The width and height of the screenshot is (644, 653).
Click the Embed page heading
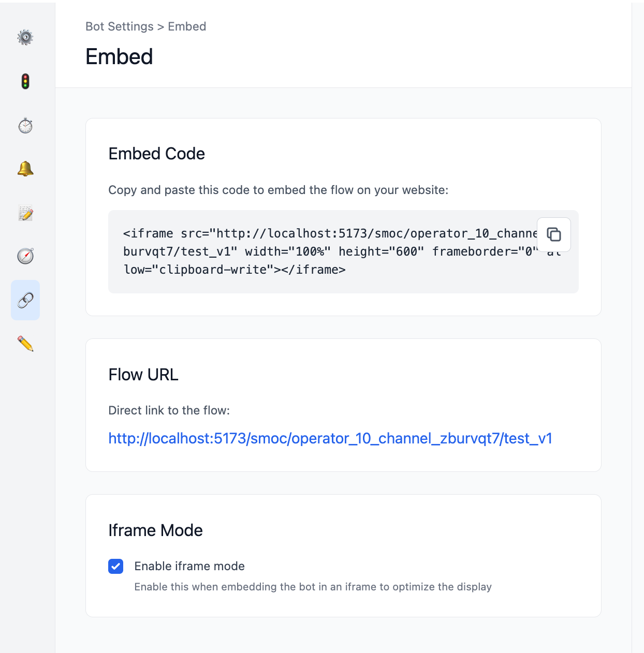(x=119, y=56)
